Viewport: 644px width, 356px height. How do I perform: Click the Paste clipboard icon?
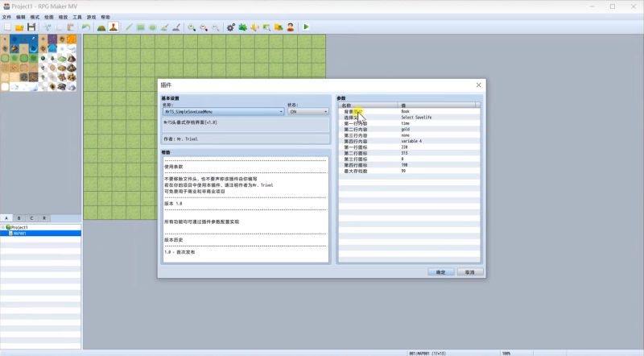[x=71, y=27]
